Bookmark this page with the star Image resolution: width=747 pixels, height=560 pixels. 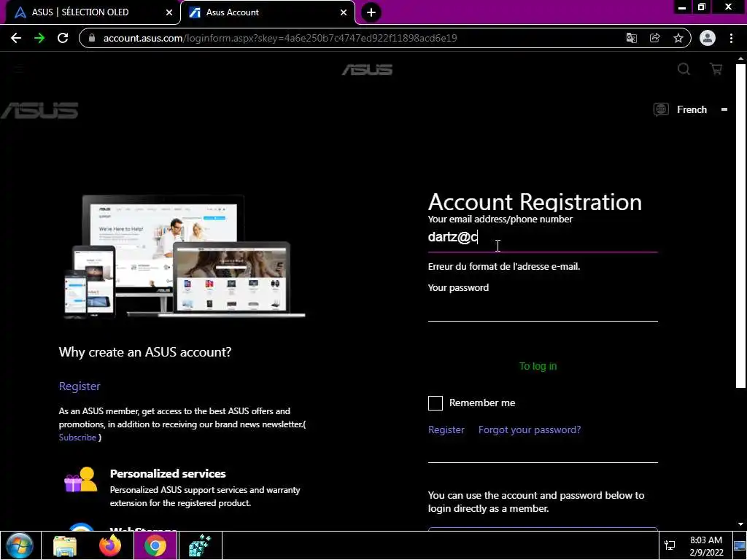click(x=678, y=38)
